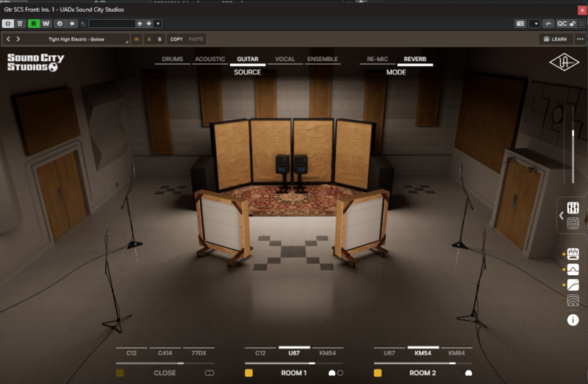
Task: Click the vertical slider on the right wall
Action: pyautogui.click(x=573, y=144)
